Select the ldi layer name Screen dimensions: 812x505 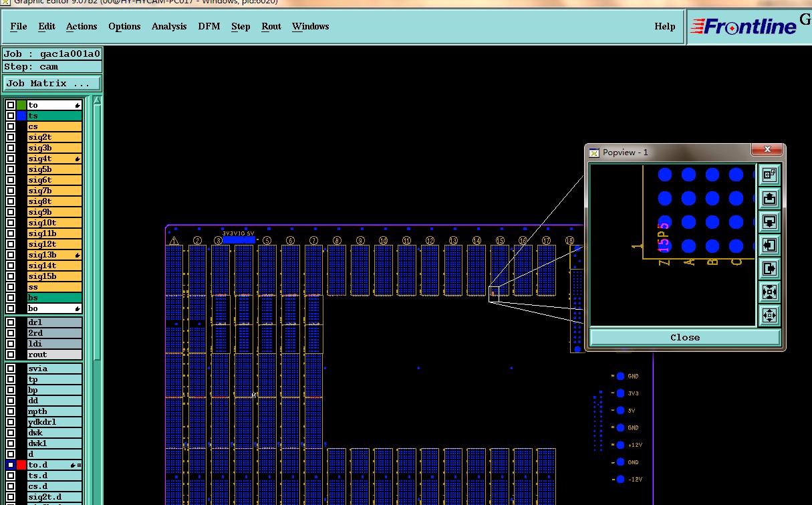[54, 344]
